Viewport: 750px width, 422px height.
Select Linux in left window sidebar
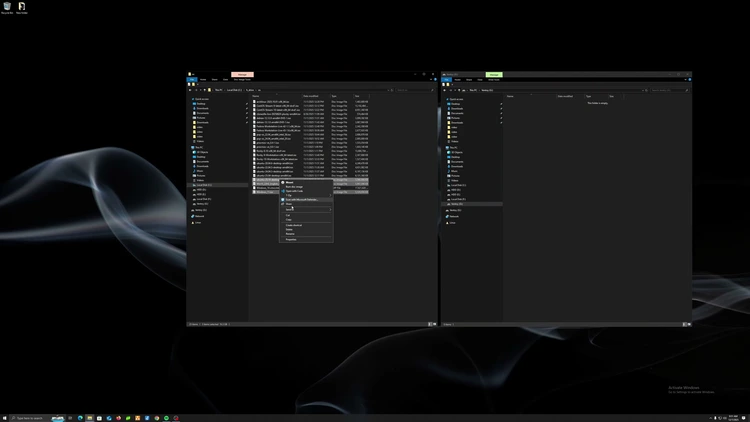click(198, 222)
